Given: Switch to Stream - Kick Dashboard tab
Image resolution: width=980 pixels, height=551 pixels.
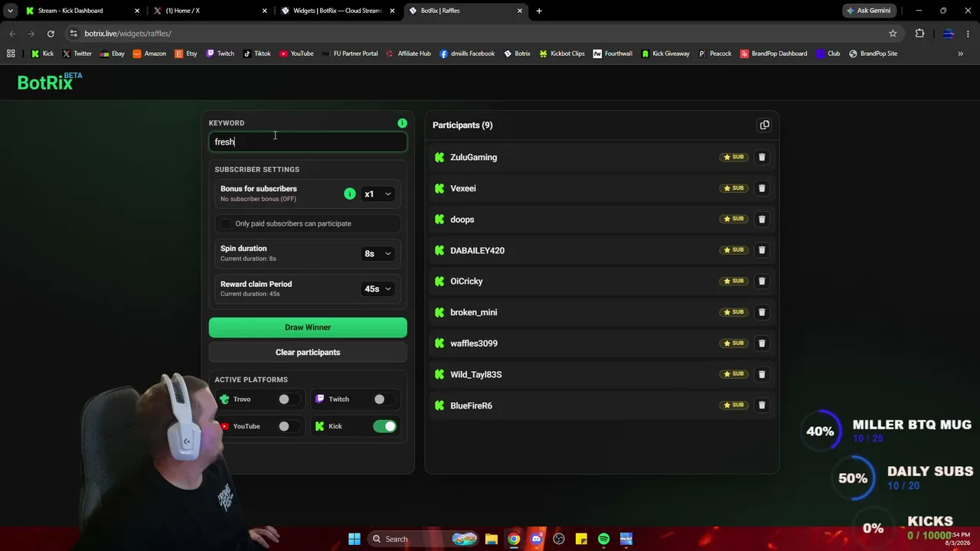Looking at the screenshot, I should [x=82, y=11].
